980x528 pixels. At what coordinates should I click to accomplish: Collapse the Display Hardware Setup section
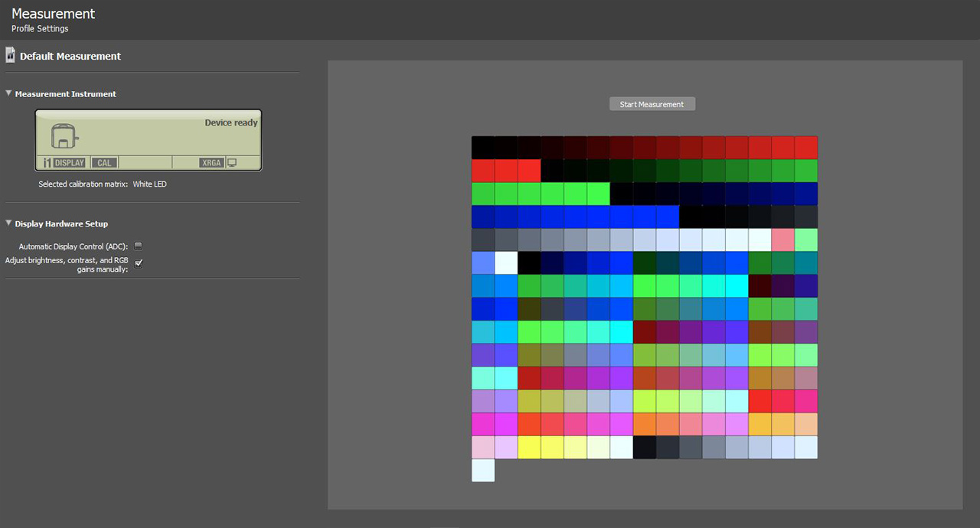pyautogui.click(x=9, y=223)
